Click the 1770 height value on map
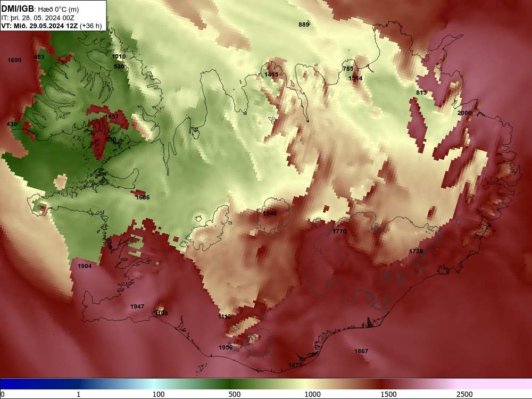532x399 pixels. pyautogui.click(x=339, y=231)
